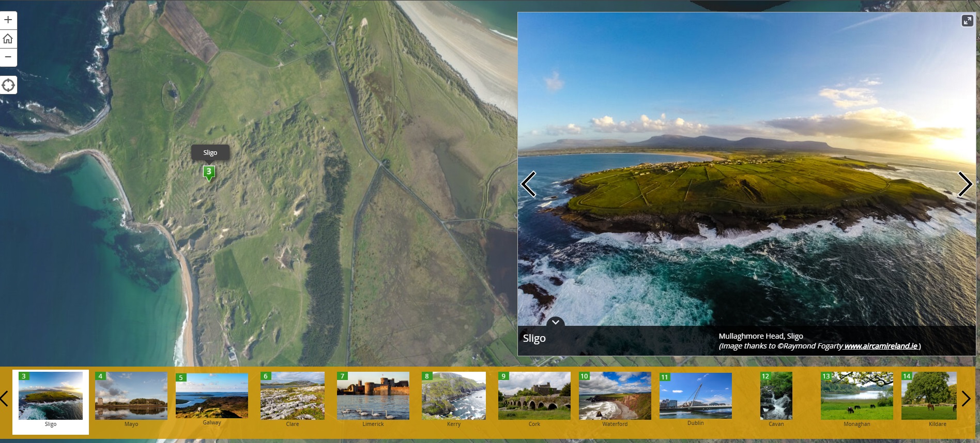Zoom in on the map
Viewport: 980px width, 443px height.
click(8, 20)
